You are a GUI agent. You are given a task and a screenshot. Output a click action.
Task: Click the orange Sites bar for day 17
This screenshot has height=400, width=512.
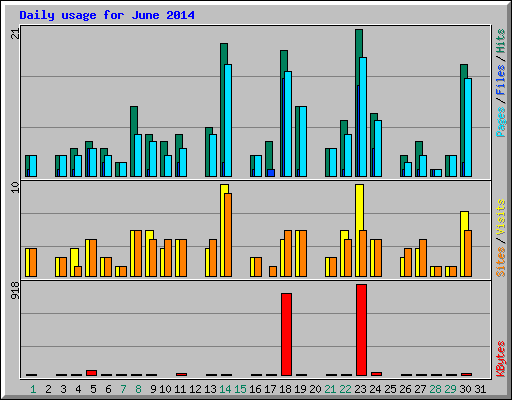pyautogui.click(x=273, y=271)
